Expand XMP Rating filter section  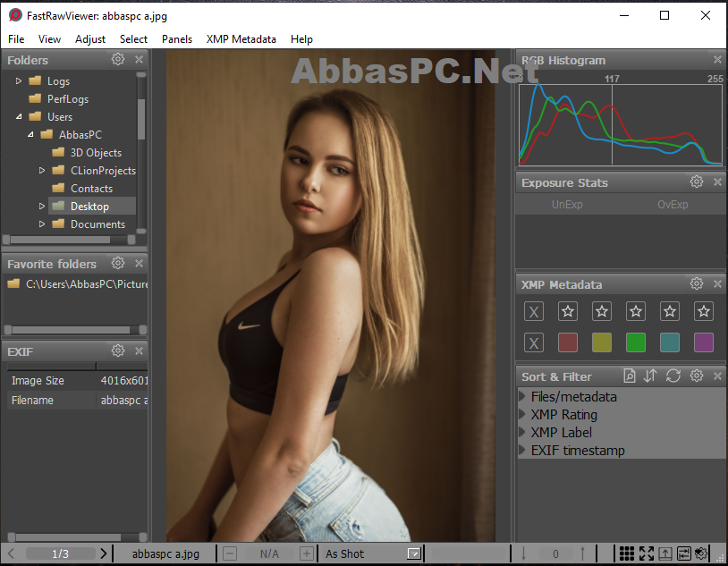click(x=522, y=414)
